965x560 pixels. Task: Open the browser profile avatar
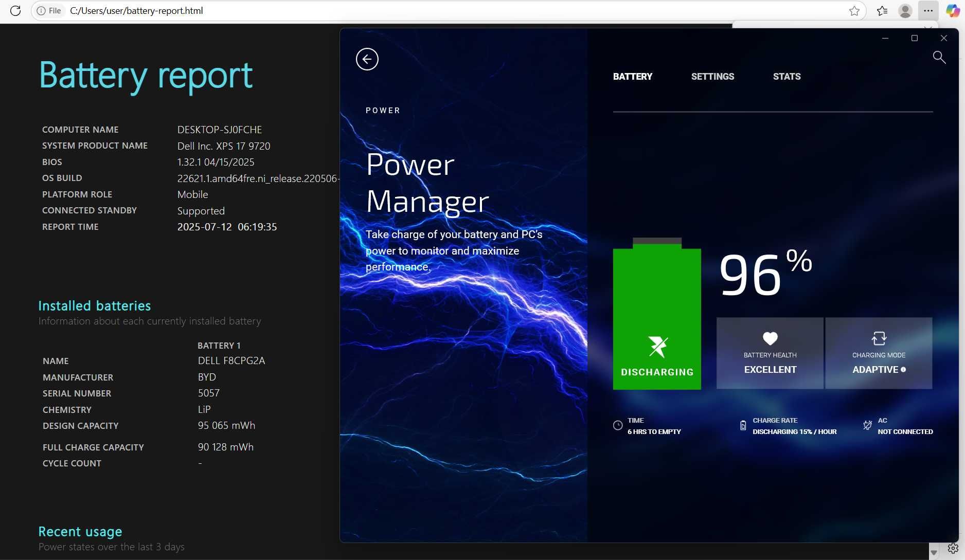point(905,11)
